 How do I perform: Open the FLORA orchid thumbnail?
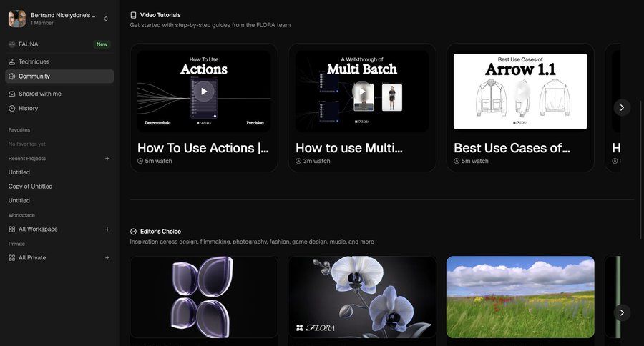(362, 297)
